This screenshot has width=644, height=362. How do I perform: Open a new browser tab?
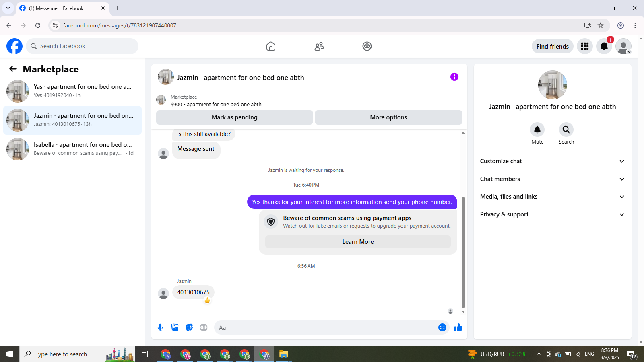pyautogui.click(x=118, y=8)
